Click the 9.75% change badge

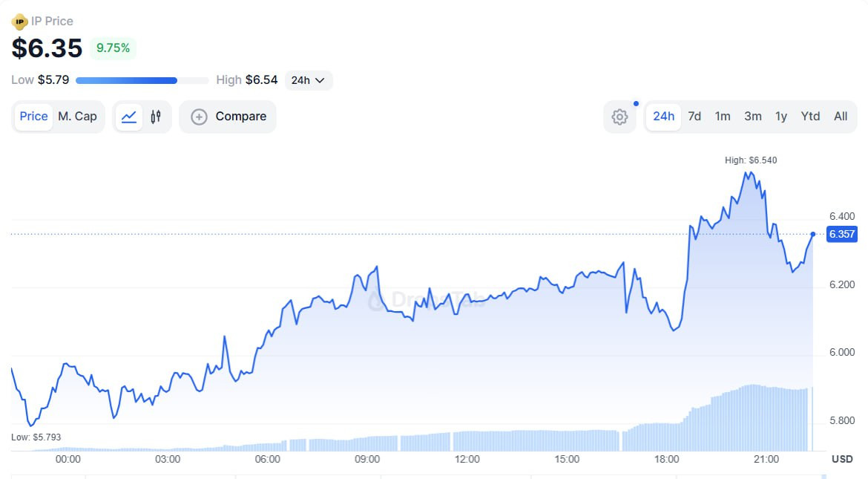point(113,48)
